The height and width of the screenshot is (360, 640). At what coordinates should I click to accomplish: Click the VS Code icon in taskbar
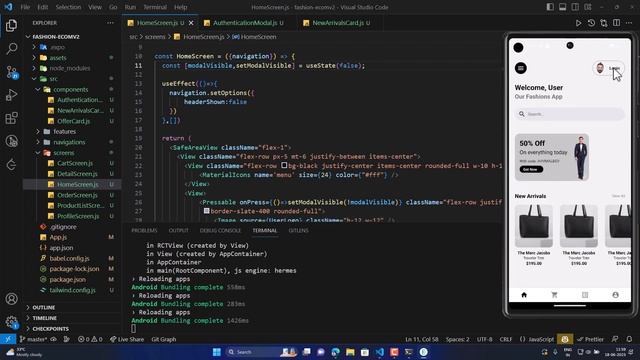pyautogui.click(x=380, y=352)
